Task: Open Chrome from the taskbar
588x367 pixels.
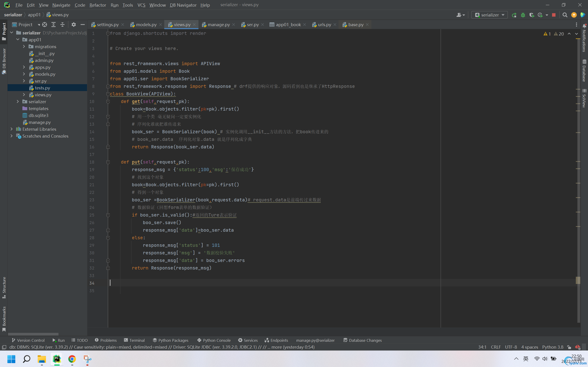Action: [72, 359]
